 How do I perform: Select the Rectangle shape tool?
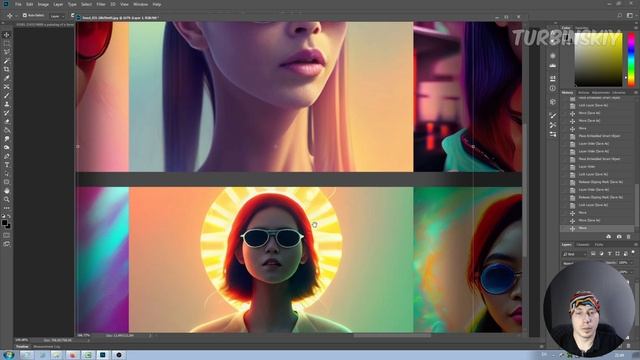coord(7,182)
